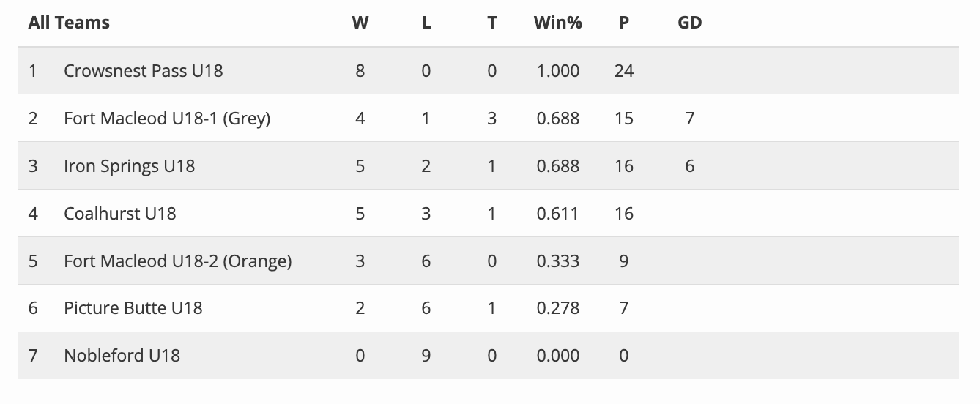Click Picture Butte's 0.278 win percentage
This screenshot has height=404, width=980.
tap(557, 308)
